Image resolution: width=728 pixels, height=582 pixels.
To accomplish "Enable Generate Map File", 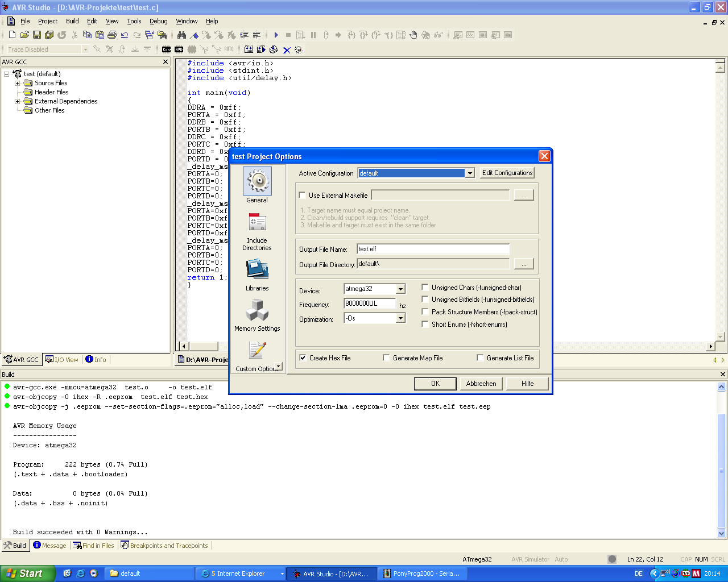I will (386, 358).
